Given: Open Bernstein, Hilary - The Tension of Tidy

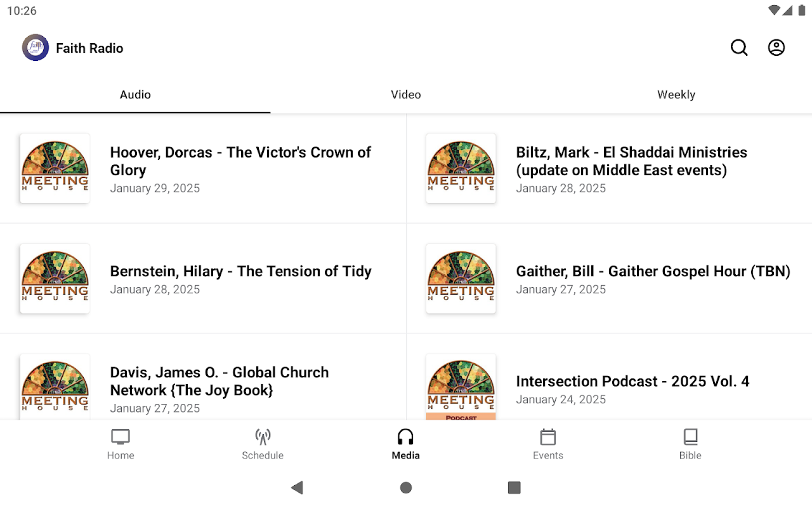Looking at the screenshot, I should tap(203, 278).
